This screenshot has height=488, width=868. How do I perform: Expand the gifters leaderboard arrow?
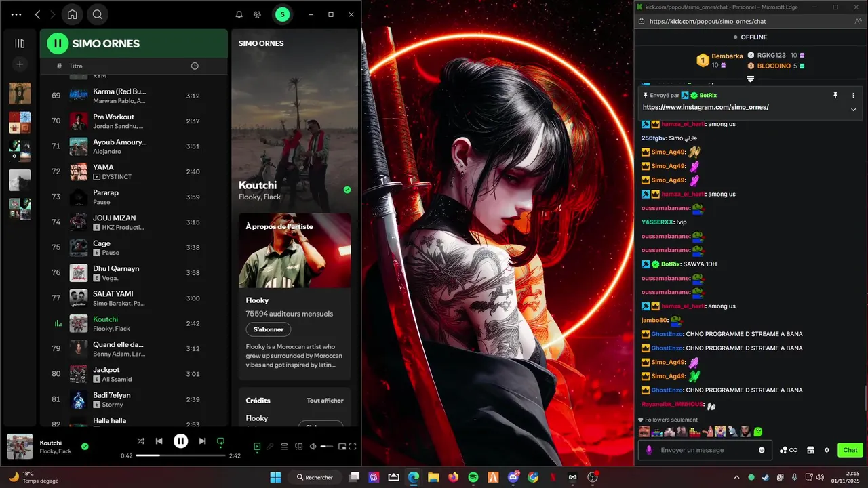point(751,79)
